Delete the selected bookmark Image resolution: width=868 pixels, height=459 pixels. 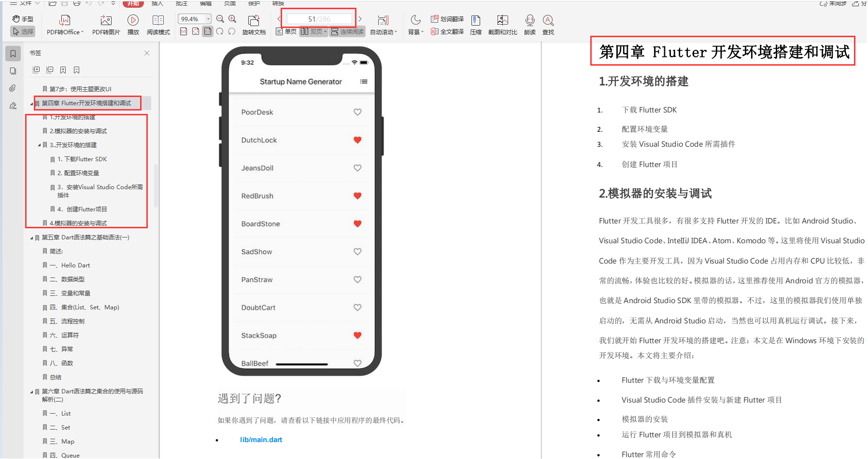coord(77,70)
